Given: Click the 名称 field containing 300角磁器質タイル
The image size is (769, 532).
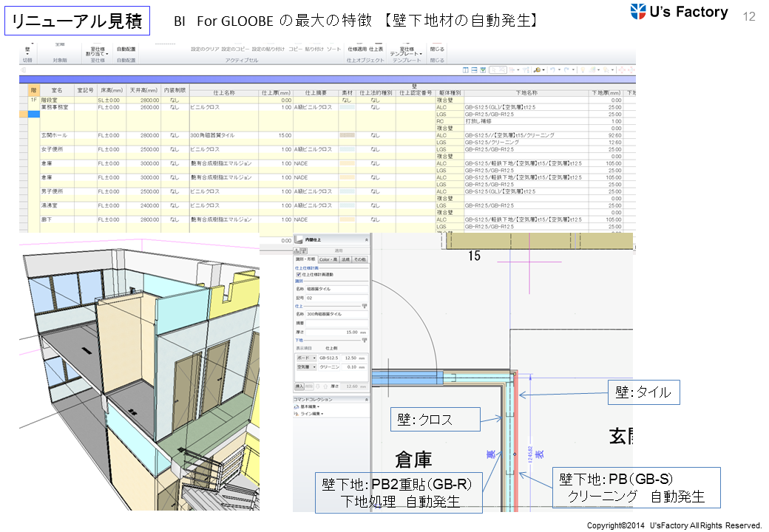Looking at the screenshot, I should pos(336,314).
